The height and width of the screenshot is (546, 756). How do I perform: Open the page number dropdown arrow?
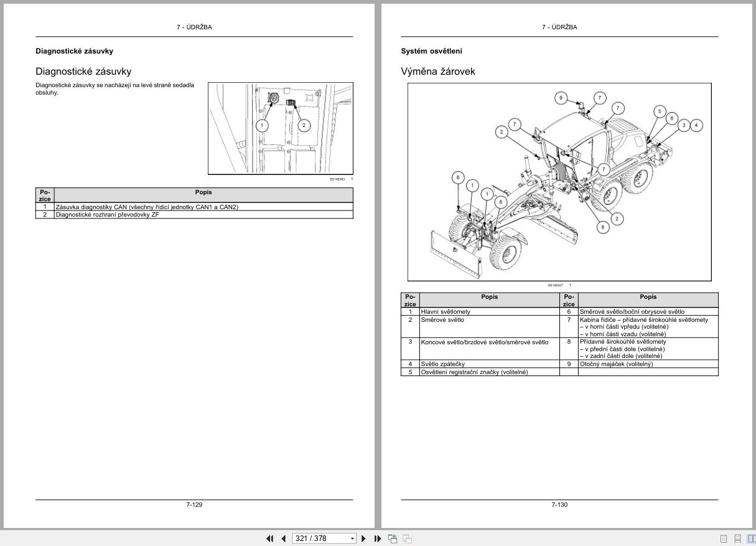coord(352,539)
